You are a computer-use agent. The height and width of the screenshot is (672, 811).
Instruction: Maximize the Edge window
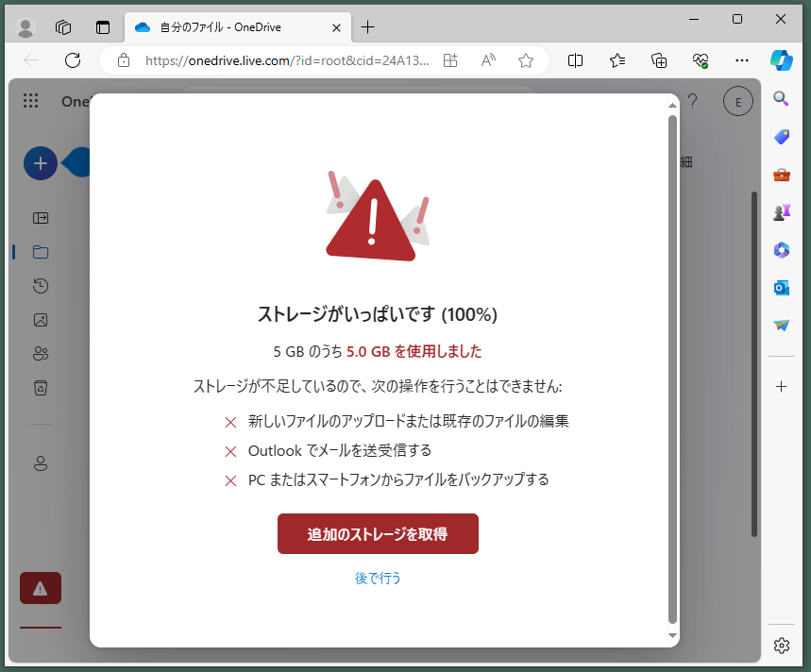737,19
